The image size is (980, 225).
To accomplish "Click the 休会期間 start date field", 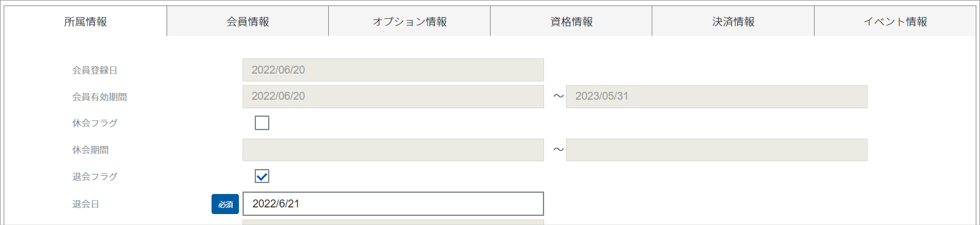I will tap(393, 150).
